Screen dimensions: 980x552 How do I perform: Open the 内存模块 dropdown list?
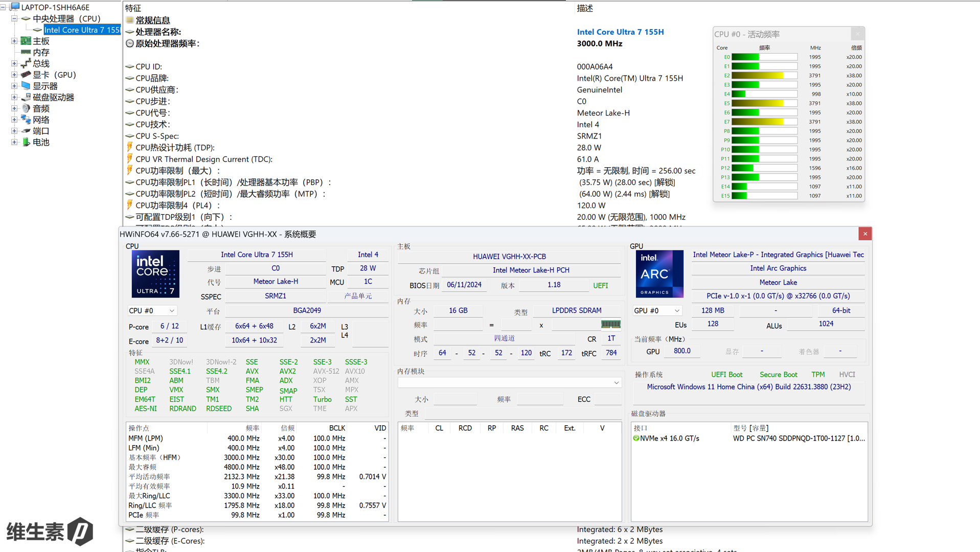click(616, 383)
